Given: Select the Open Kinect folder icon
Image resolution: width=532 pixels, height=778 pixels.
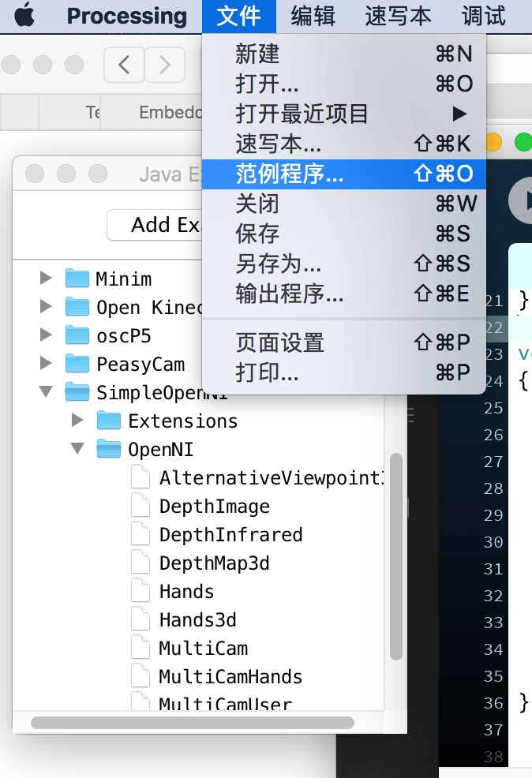Looking at the screenshot, I should coord(77,306).
